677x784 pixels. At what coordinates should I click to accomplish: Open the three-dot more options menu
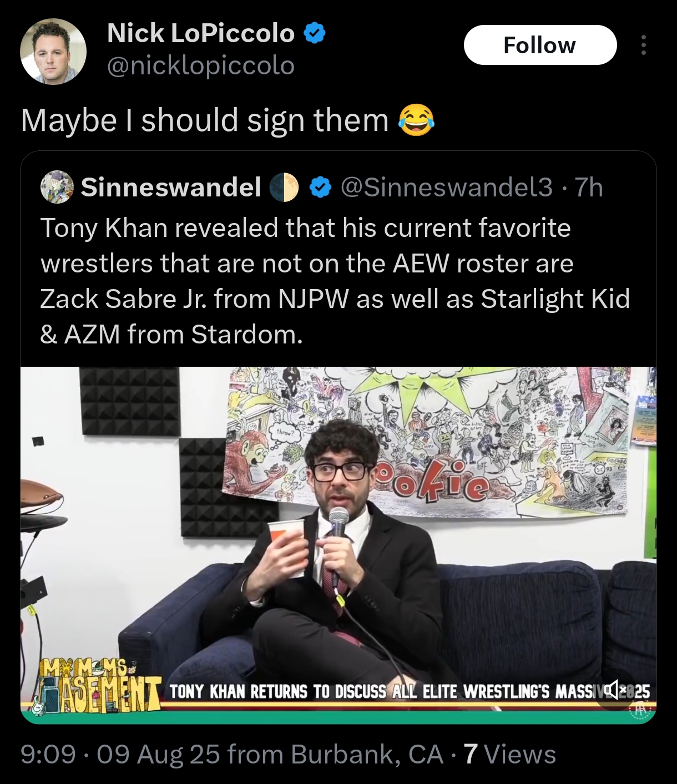[x=643, y=45]
